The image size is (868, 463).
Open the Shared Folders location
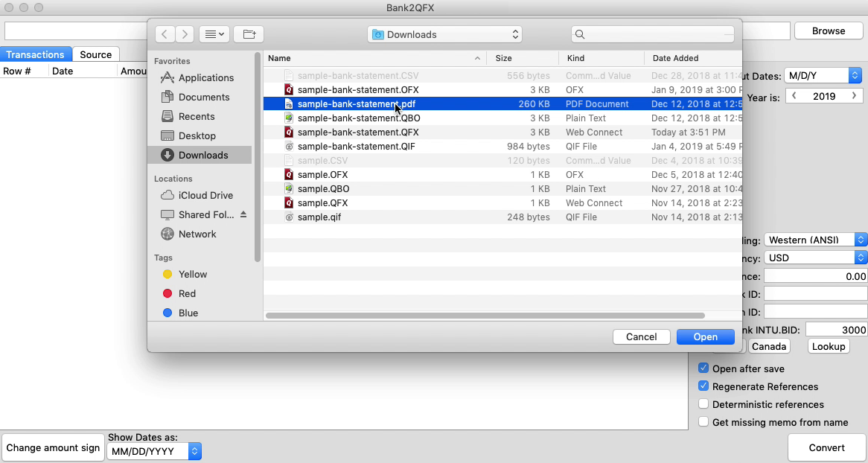click(x=197, y=215)
